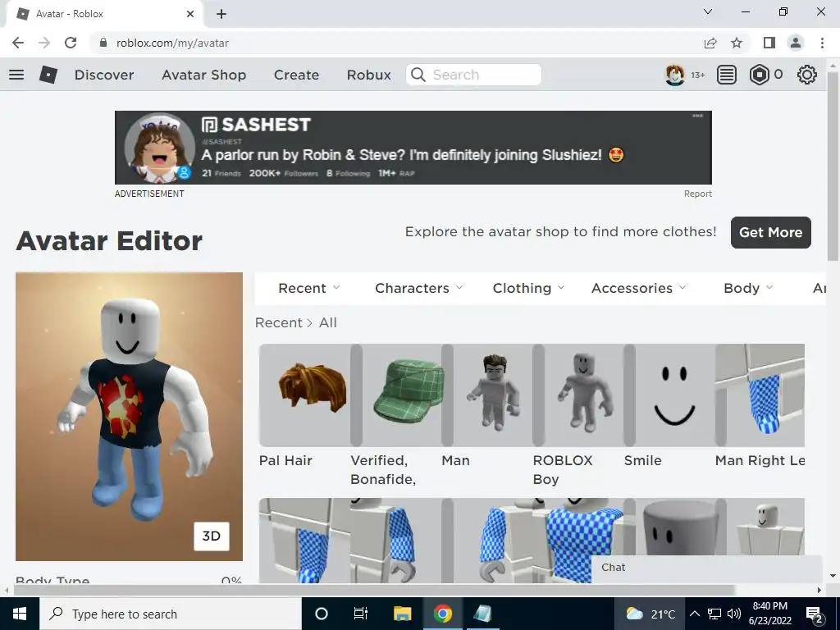Click Windows taskbar search box

click(171, 614)
